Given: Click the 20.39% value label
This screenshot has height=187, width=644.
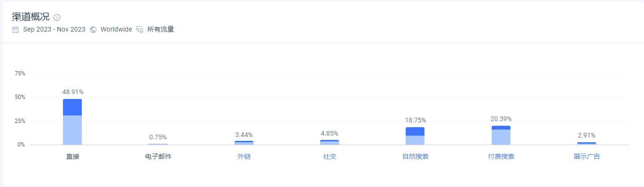Looking at the screenshot, I should coord(501,119).
